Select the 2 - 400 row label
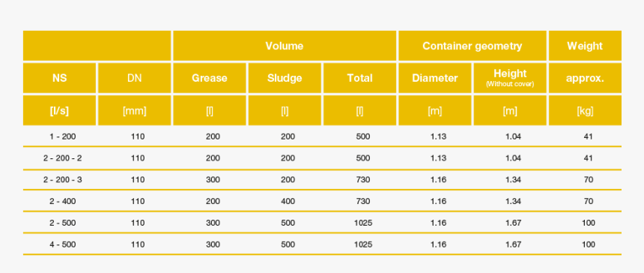The width and height of the screenshot is (644, 273). [63, 202]
